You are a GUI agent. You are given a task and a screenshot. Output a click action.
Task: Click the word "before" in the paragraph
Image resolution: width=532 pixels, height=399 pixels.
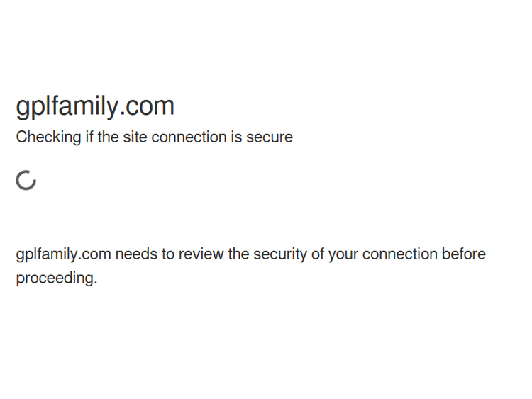click(464, 254)
